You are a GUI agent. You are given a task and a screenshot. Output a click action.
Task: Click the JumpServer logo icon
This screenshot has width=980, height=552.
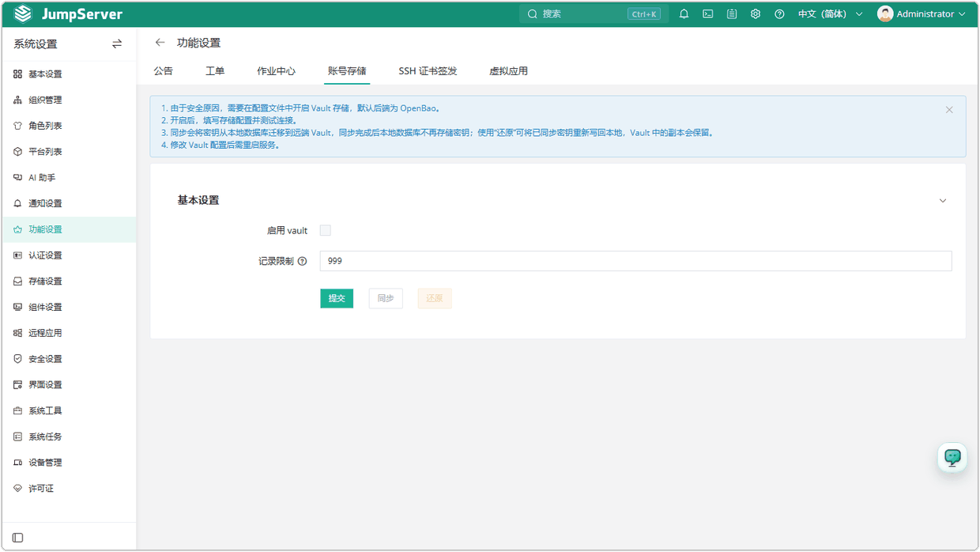click(x=23, y=14)
